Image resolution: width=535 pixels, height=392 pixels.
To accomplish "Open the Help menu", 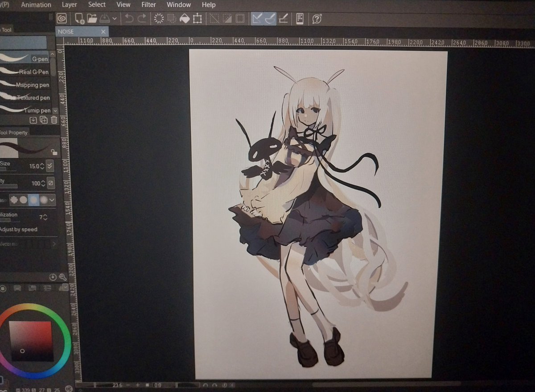I will pyautogui.click(x=209, y=4).
